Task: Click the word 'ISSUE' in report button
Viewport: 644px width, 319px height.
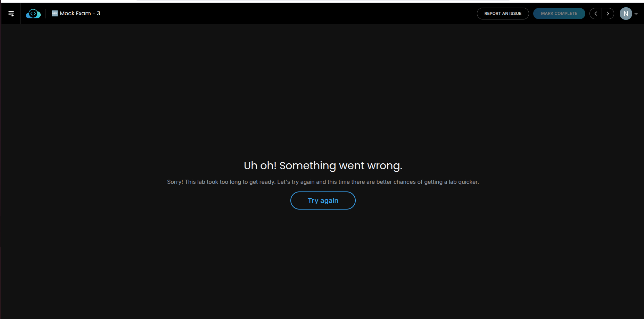Action: (515, 14)
